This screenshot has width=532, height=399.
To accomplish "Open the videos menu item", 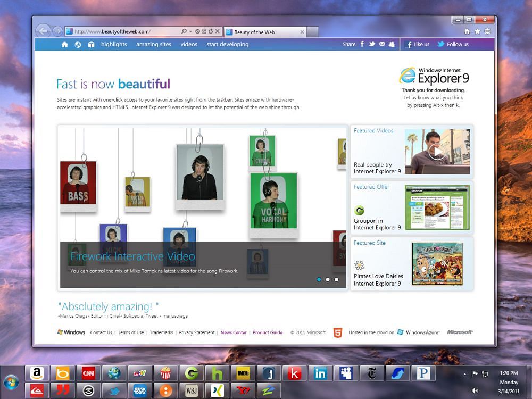I will tap(189, 45).
